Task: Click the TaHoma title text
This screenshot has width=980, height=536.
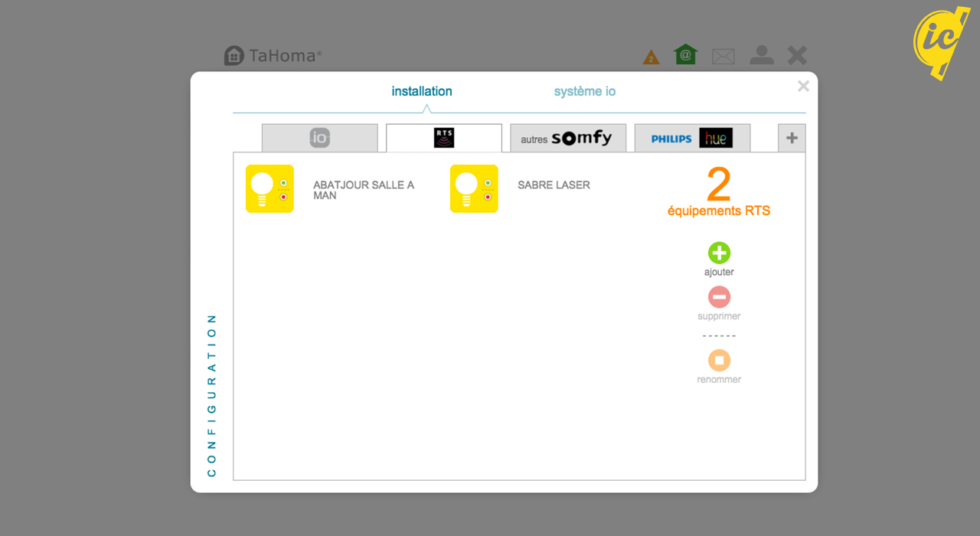Action: (x=285, y=55)
